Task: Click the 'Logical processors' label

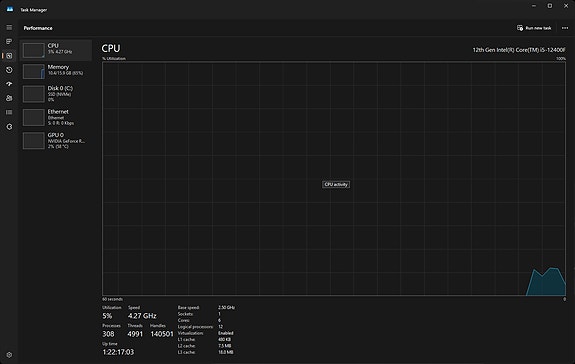Action: click(x=195, y=327)
